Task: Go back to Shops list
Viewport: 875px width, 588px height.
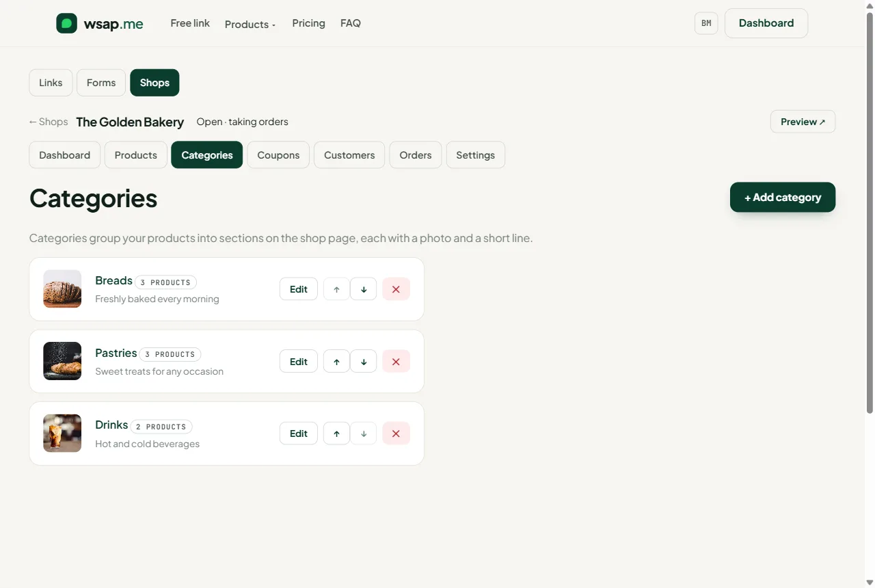Action: tap(49, 122)
